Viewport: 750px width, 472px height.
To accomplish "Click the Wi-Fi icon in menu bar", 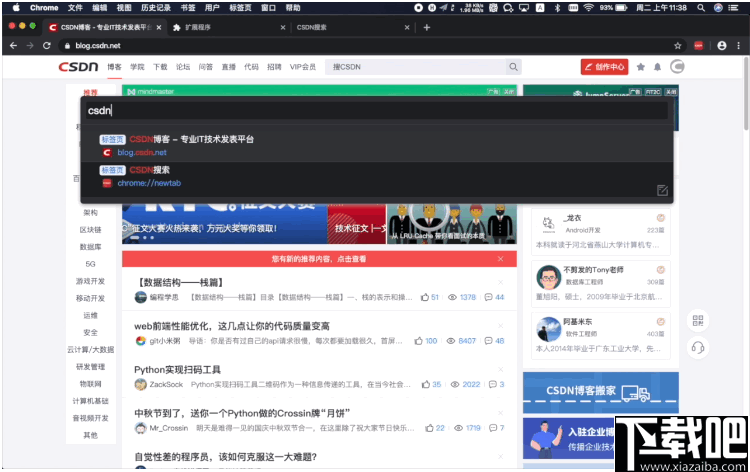I will [588, 8].
